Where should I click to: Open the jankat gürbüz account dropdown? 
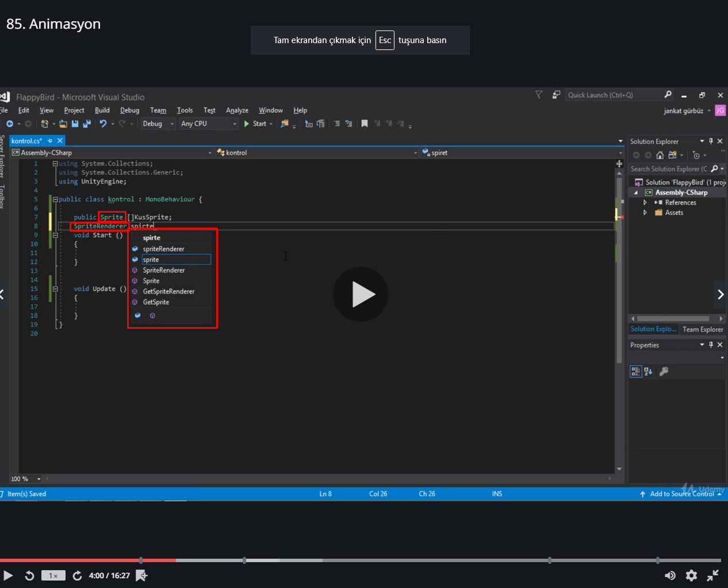(x=687, y=111)
